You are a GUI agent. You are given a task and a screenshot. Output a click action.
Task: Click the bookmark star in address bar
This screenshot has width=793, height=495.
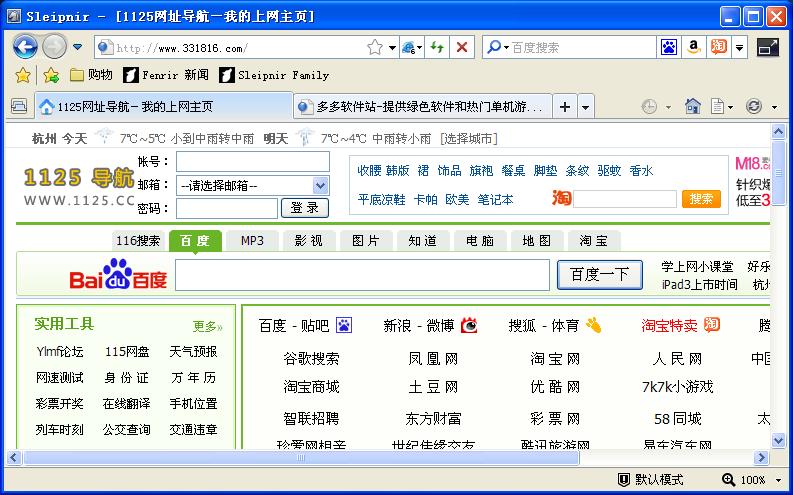[x=375, y=48]
